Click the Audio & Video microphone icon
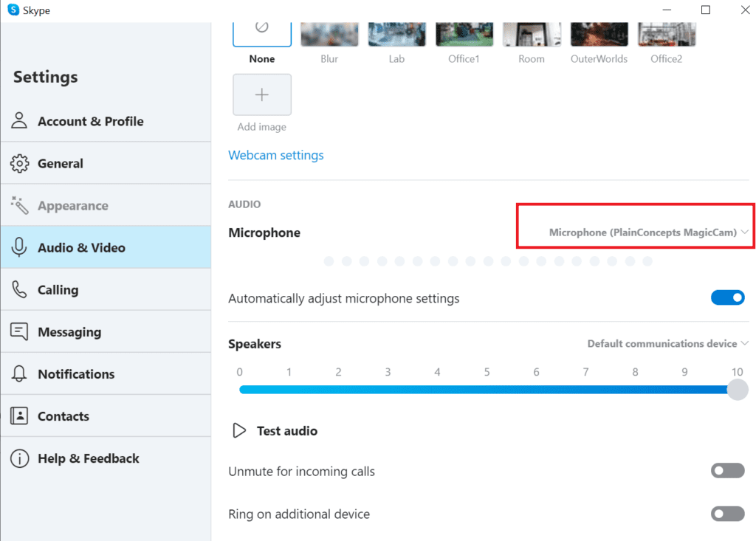Image resolution: width=756 pixels, height=541 pixels. [20, 247]
